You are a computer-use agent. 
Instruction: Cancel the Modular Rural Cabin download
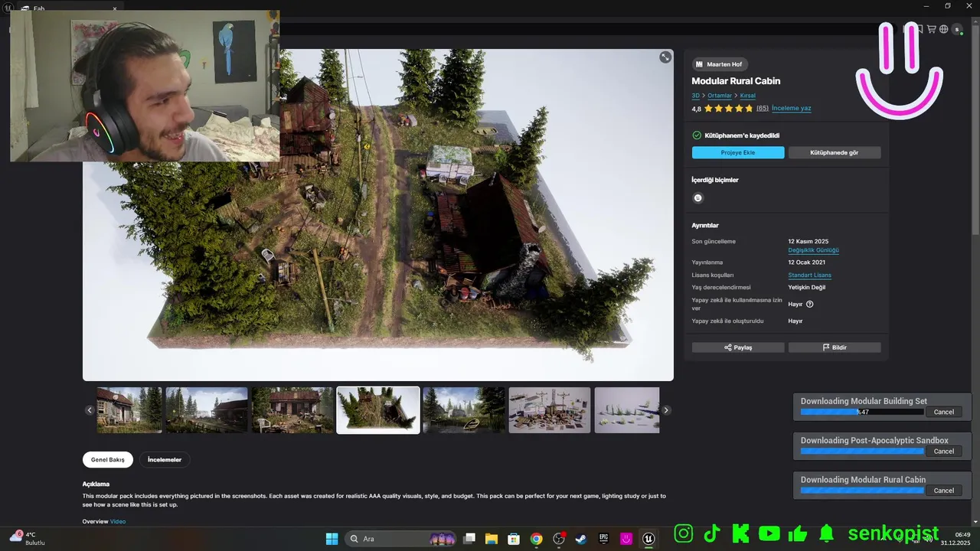click(x=944, y=491)
